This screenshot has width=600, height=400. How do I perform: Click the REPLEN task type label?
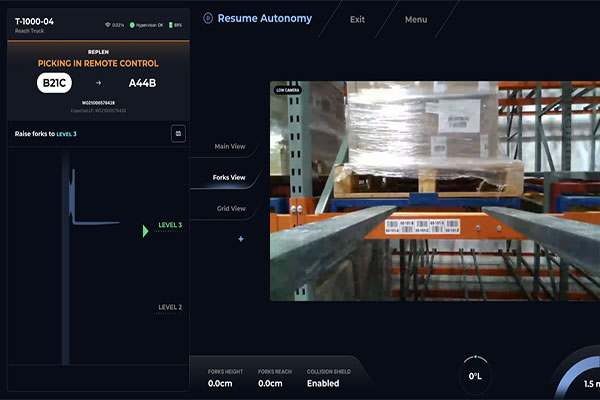coord(98,52)
